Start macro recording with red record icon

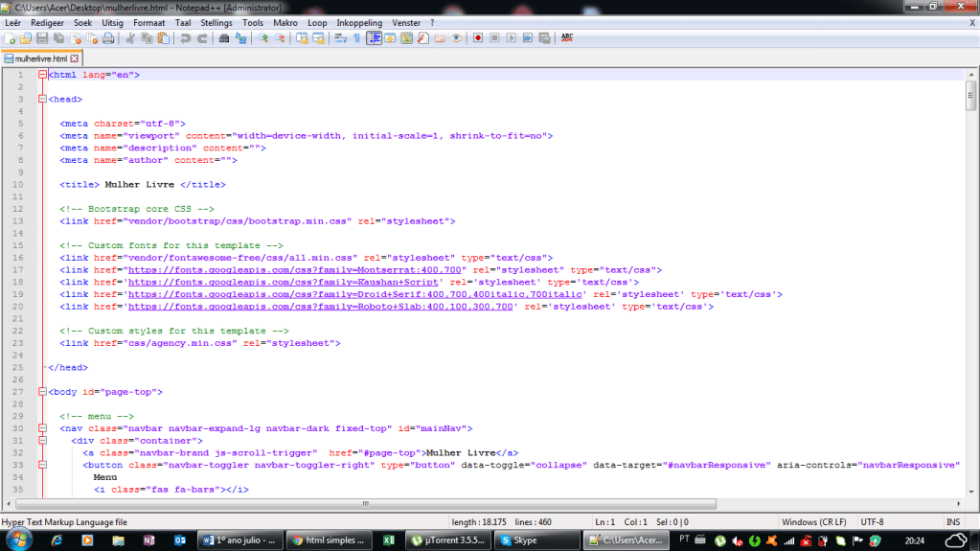click(x=477, y=38)
